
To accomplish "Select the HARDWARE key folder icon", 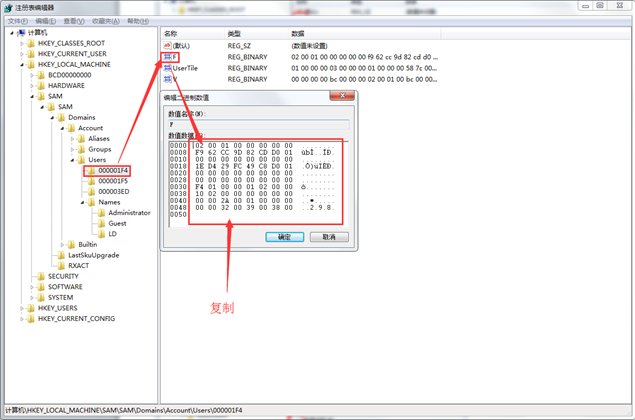I will (x=41, y=85).
